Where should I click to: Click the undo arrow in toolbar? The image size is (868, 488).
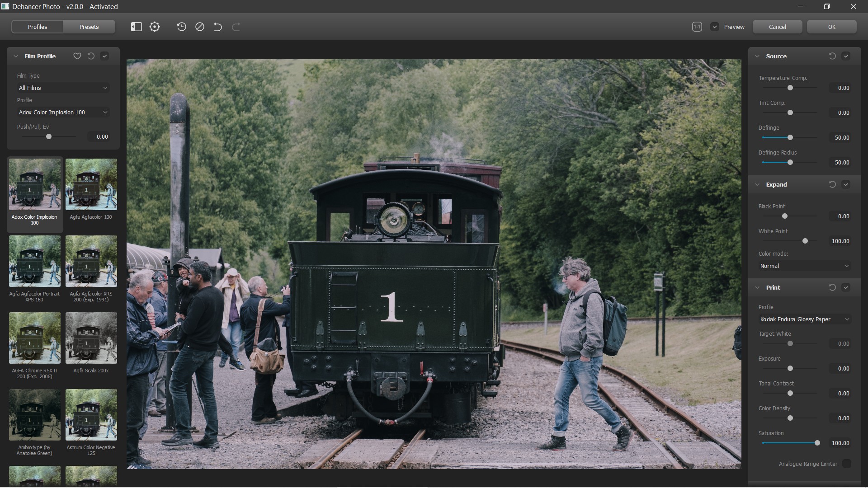pyautogui.click(x=217, y=27)
